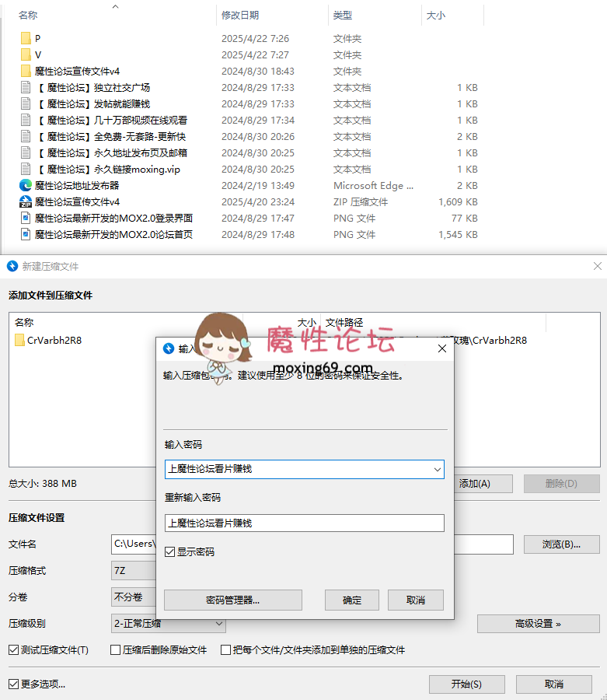The image size is (607, 700).
Task: Click the 魔性论坛宣传文件v4 folder icon
Action: coord(26,71)
